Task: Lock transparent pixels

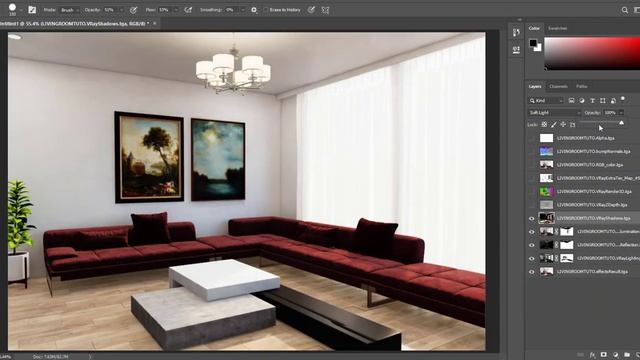Action: point(544,124)
